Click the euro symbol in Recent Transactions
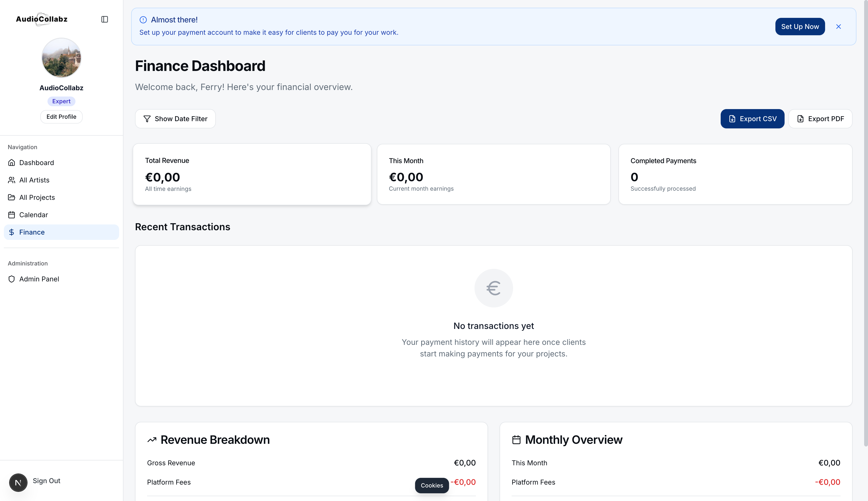 (494, 288)
